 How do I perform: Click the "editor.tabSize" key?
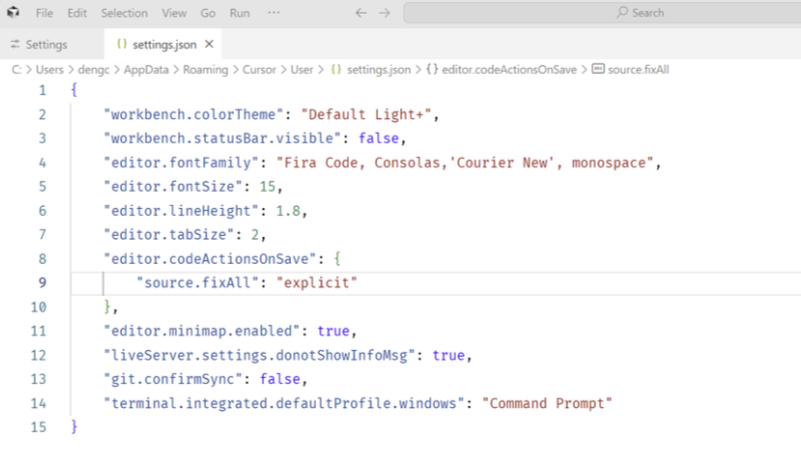pos(169,235)
